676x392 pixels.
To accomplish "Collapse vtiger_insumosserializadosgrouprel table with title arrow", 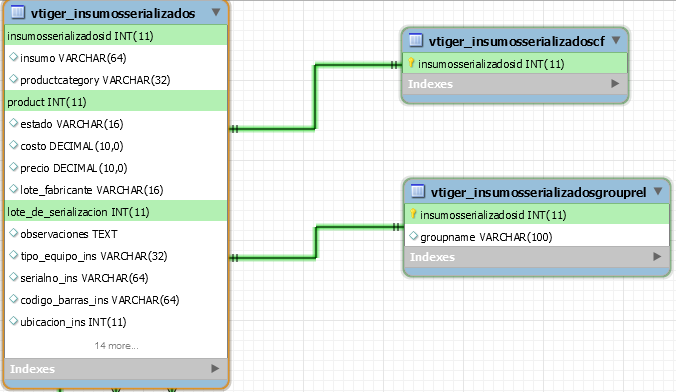I will click(658, 191).
